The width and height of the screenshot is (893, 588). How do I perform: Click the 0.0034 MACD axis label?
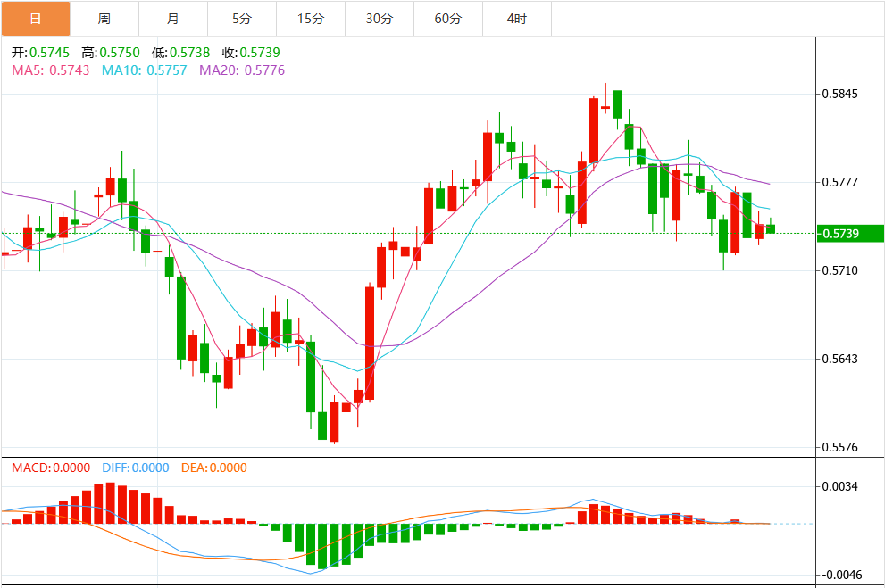click(x=839, y=487)
